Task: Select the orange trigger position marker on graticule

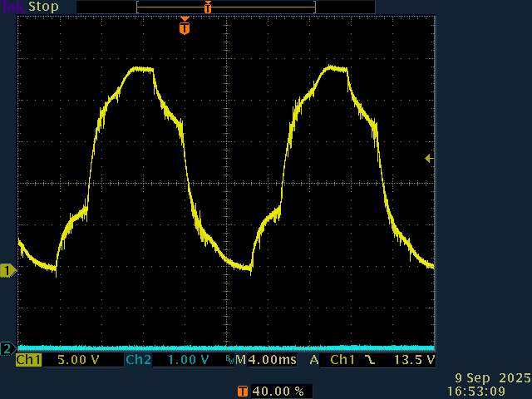Action: [184, 27]
